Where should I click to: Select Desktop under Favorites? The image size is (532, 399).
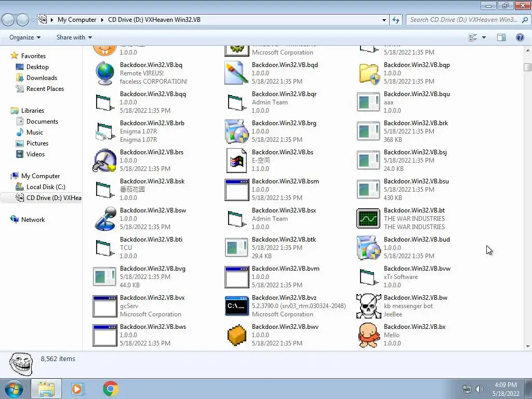37,67
